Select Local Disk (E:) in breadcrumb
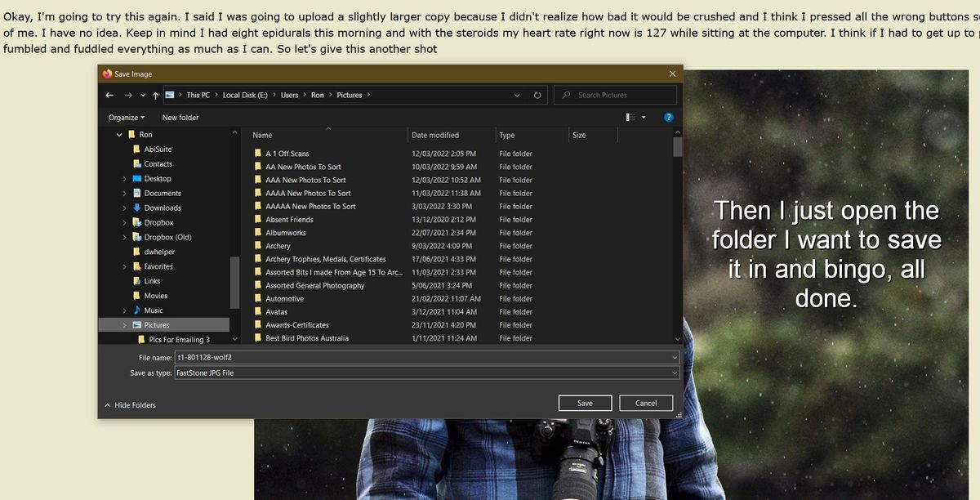The height and width of the screenshot is (500, 980). (x=245, y=95)
